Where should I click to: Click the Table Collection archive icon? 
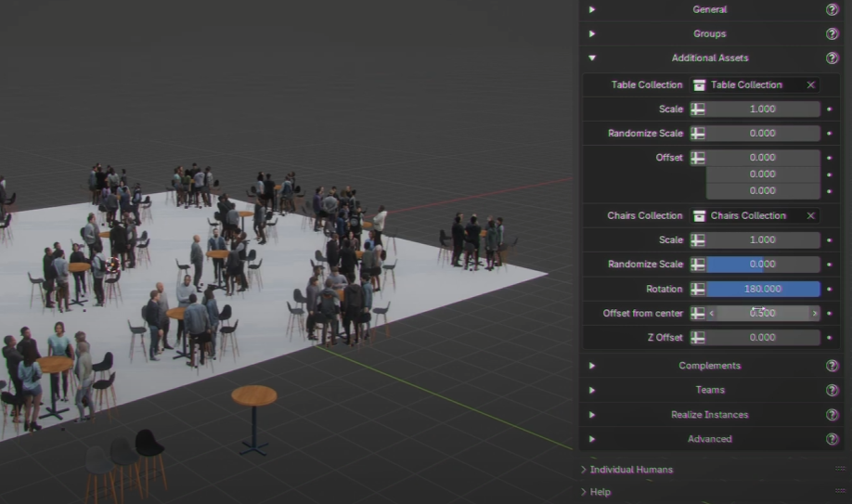point(699,84)
